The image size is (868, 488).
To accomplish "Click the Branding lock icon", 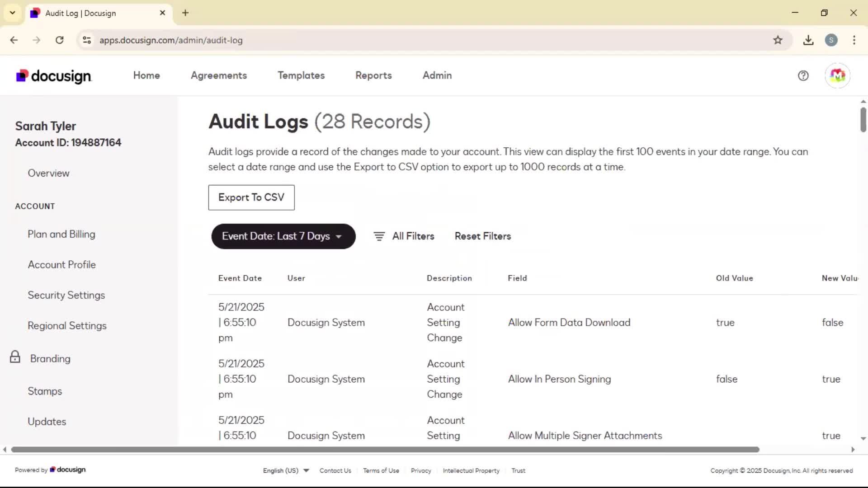I will click(x=15, y=357).
